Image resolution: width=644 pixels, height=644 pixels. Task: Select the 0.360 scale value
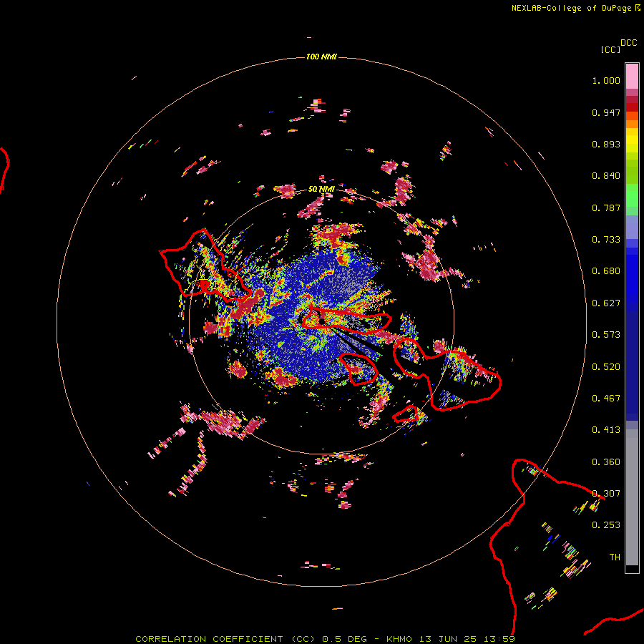point(606,462)
